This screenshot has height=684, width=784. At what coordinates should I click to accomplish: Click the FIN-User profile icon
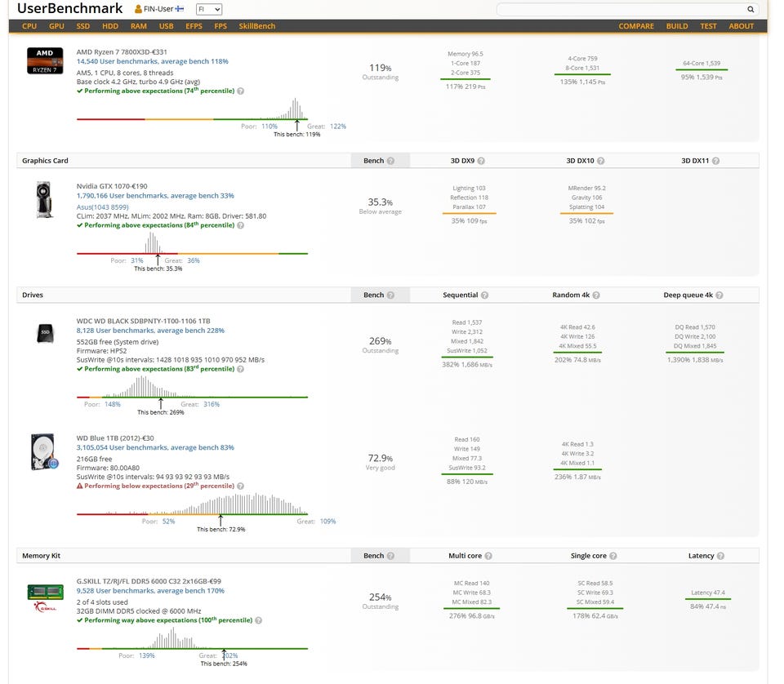(138, 9)
